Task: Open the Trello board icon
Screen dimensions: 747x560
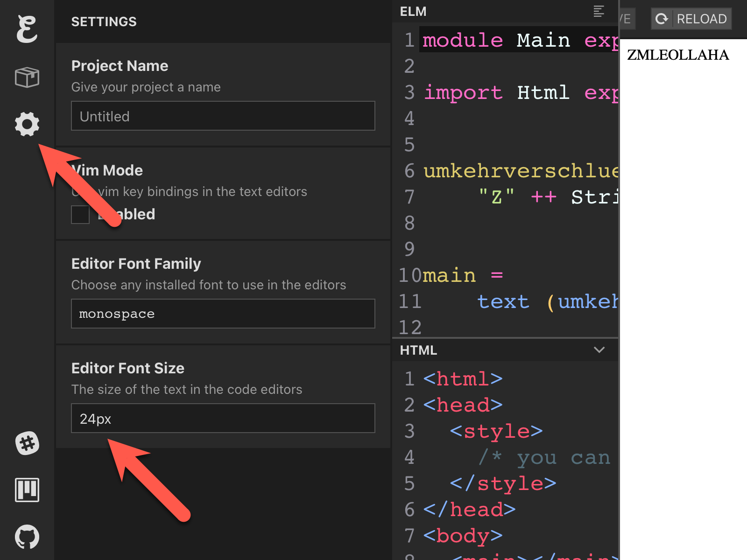Action: click(x=27, y=490)
